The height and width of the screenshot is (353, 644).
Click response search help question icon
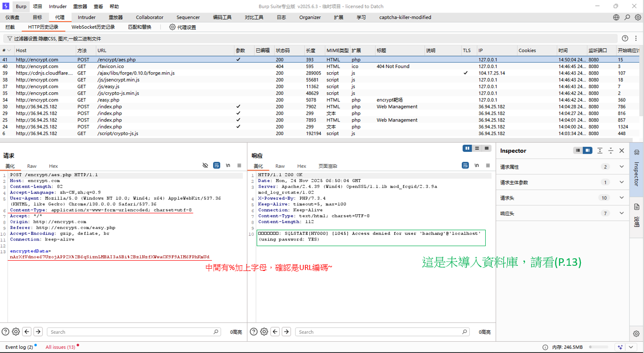(x=253, y=331)
